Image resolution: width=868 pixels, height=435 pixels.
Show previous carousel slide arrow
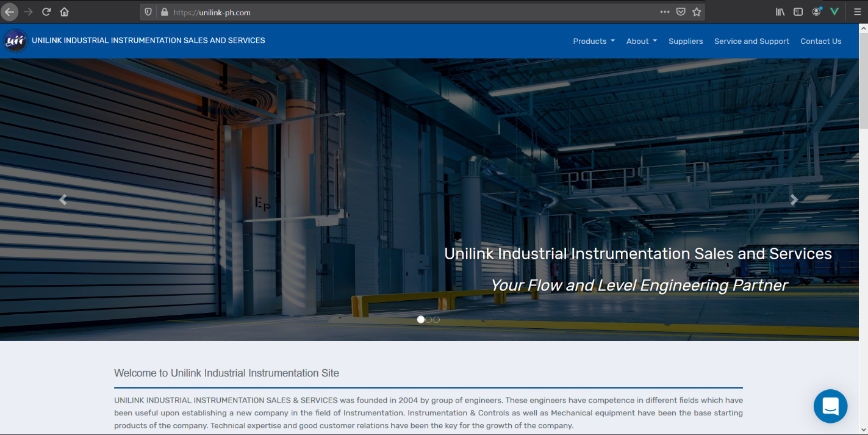click(x=63, y=200)
